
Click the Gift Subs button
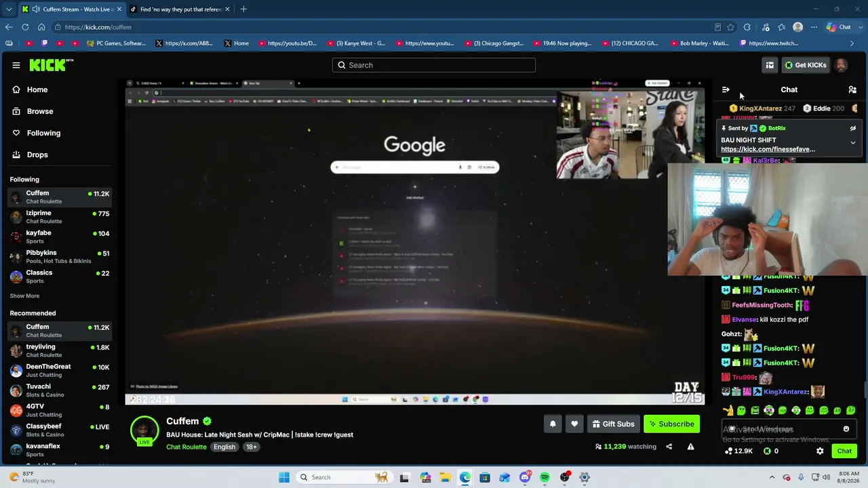613,424
